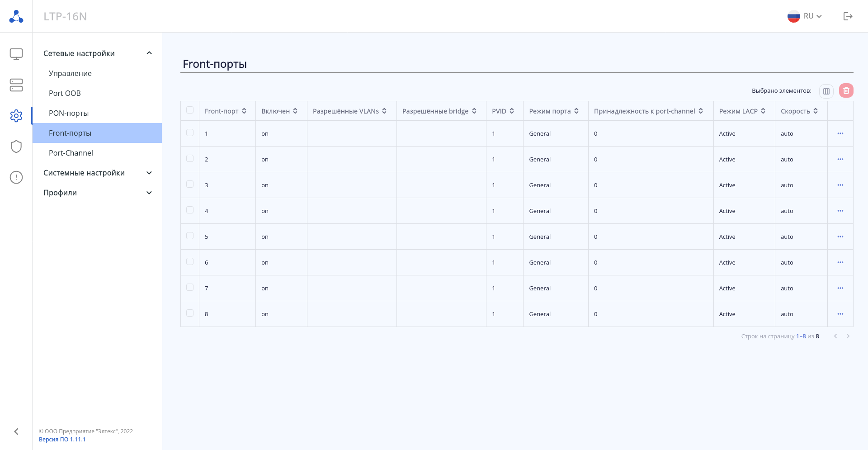Expand the Системные настройки section
The image size is (868, 450).
(97, 173)
